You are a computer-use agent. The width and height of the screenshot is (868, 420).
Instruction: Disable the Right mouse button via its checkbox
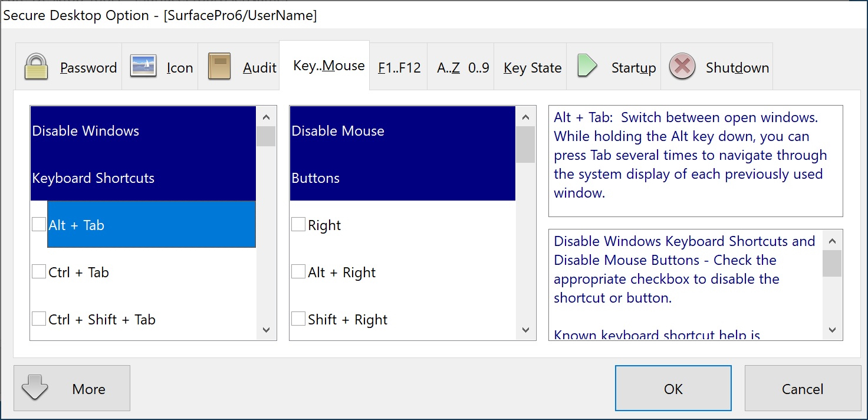[298, 224]
